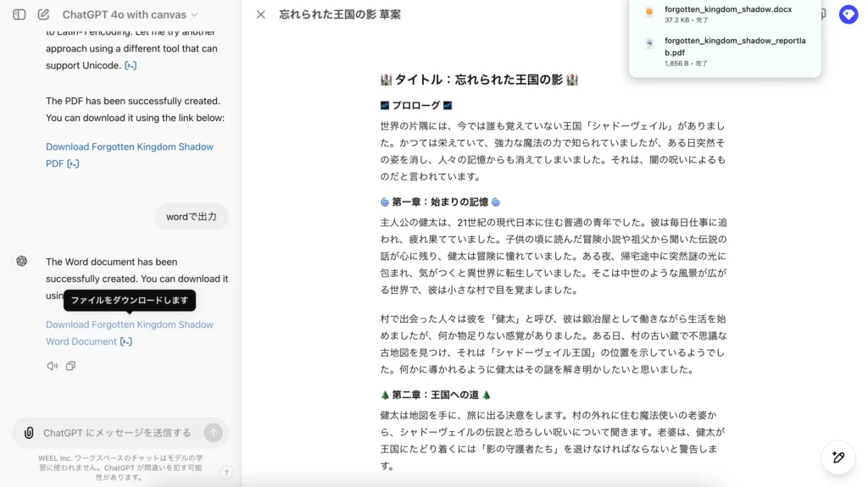The width and height of the screenshot is (868, 487).
Task: Click the Download Forgotten Kingdom Shadow PDF link
Action: [x=129, y=147]
